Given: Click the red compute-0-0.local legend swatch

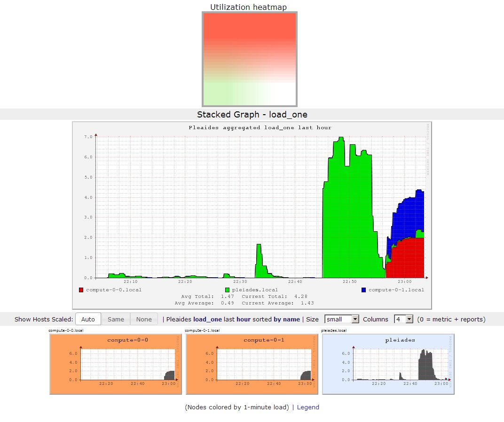Looking at the screenshot, I should 81,290.
